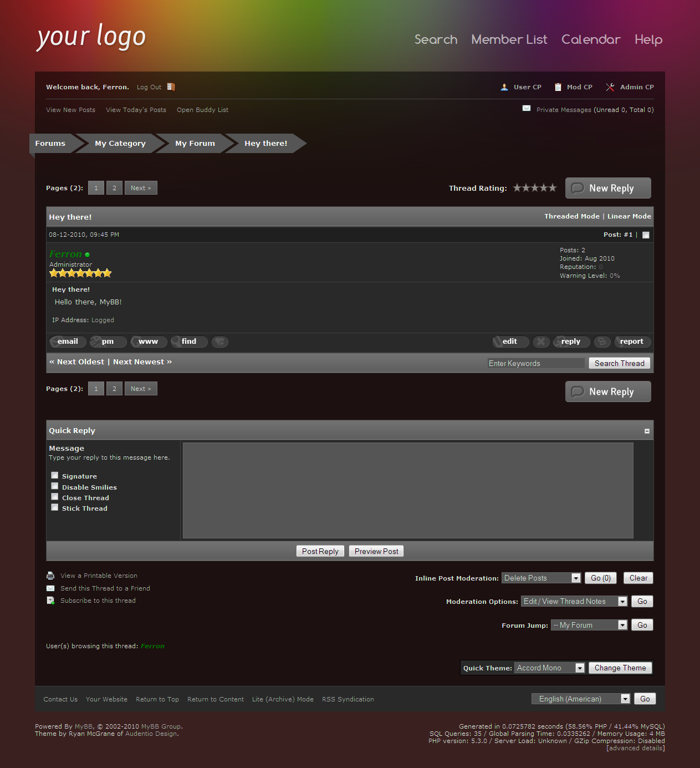
Task: Click the printer icon for printable version
Action: (50, 576)
